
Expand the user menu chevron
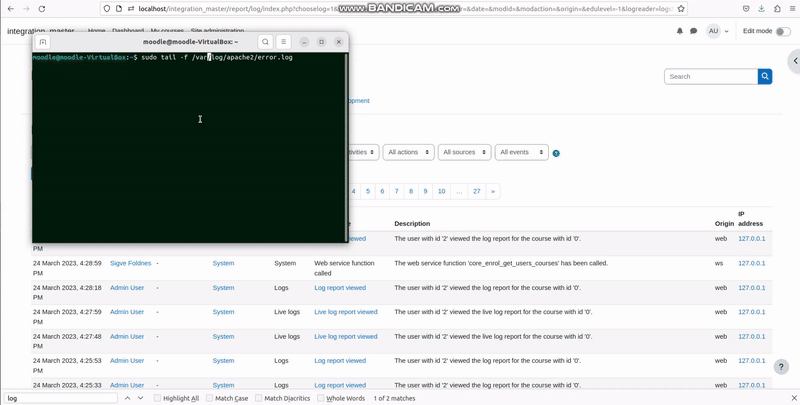coord(727,32)
